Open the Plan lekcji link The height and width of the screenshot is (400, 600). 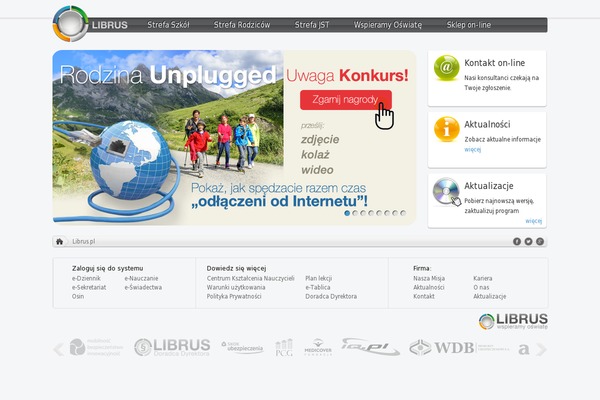tap(318, 278)
